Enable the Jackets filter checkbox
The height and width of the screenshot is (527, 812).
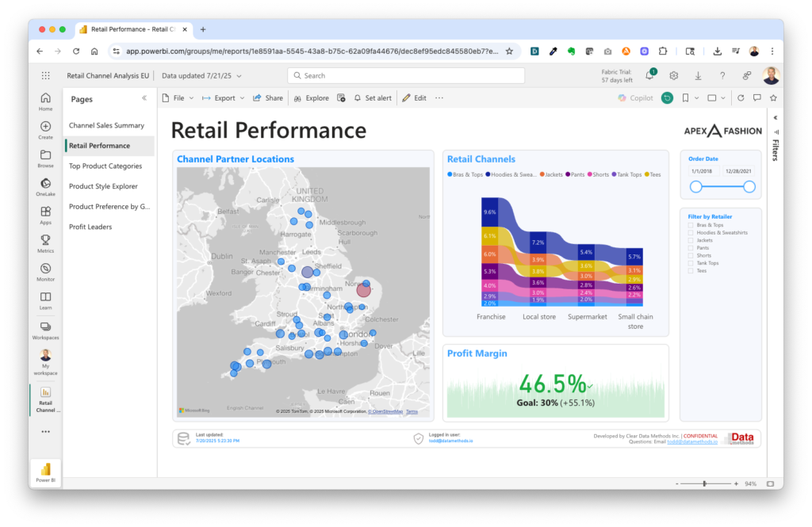(x=691, y=240)
